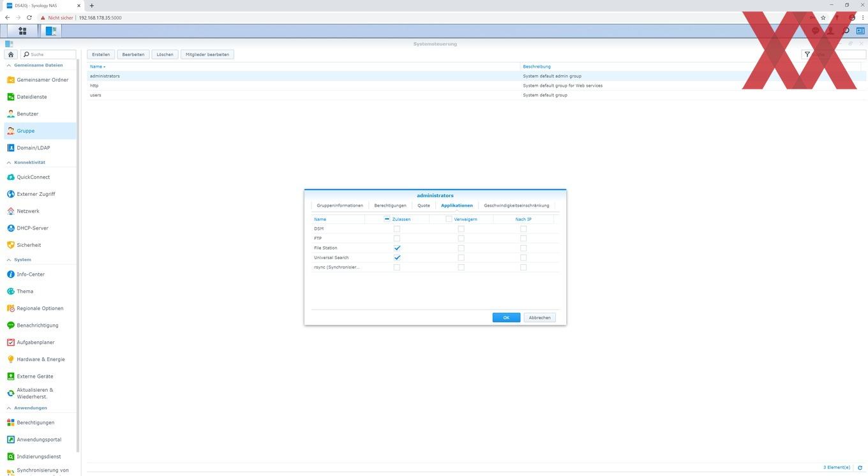Open Externe Geräte icon

pyautogui.click(x=11, y=376)
